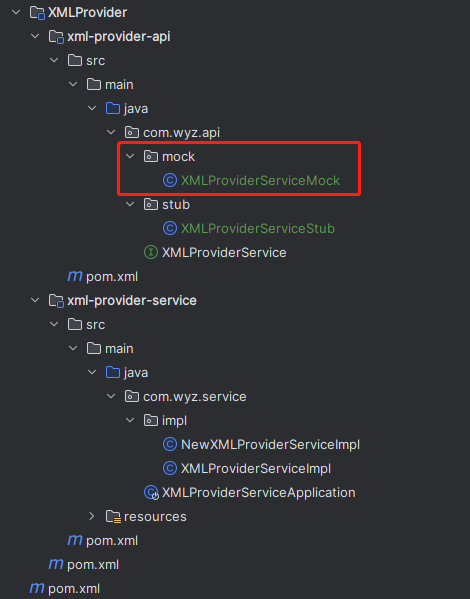Click the XMLProviderServiceMock class icon
The height and width of the screenshot is (599, 470).
[x=170, y=180]
